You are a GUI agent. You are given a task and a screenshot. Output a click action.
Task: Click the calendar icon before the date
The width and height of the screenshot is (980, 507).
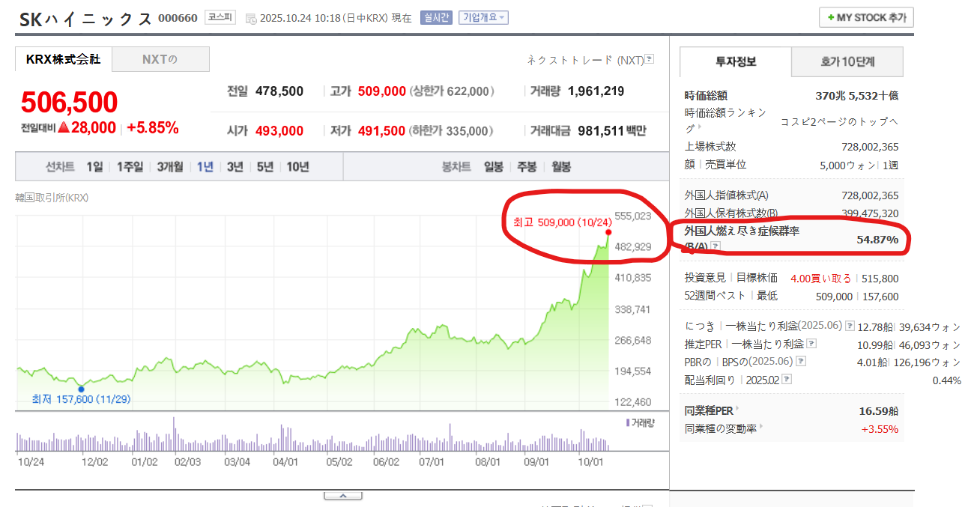tap(251, 19)
